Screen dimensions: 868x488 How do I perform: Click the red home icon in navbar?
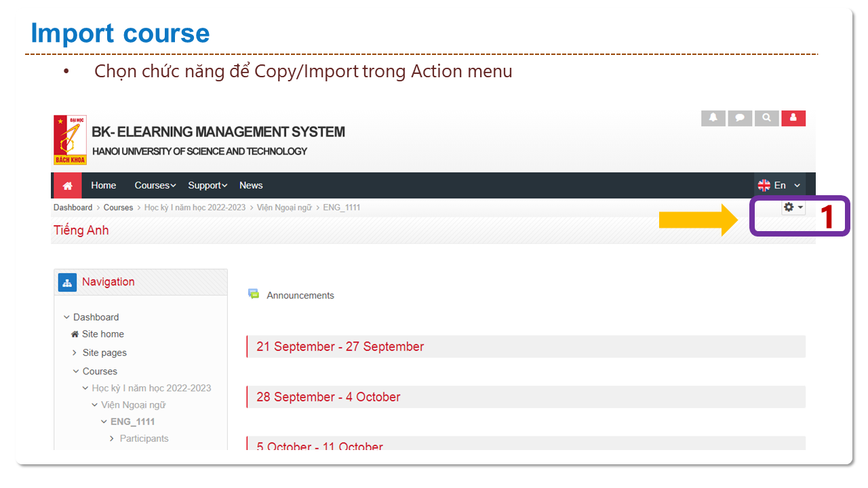(67, 186)
